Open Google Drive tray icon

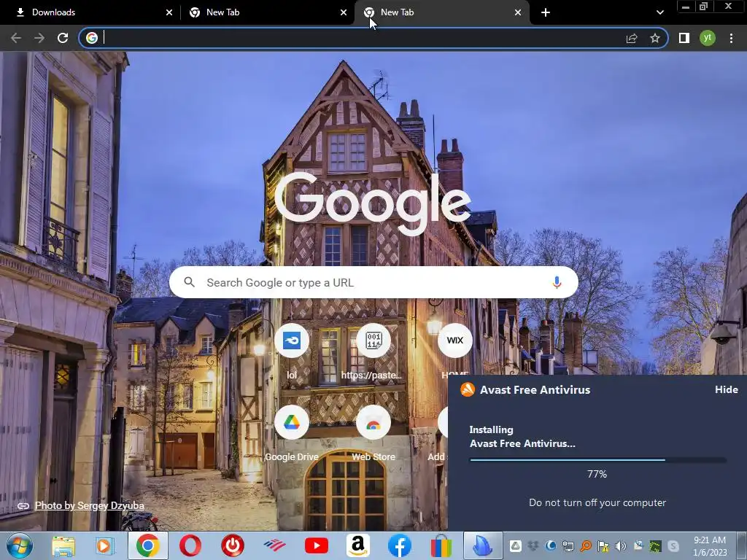(x=516, y=546)
